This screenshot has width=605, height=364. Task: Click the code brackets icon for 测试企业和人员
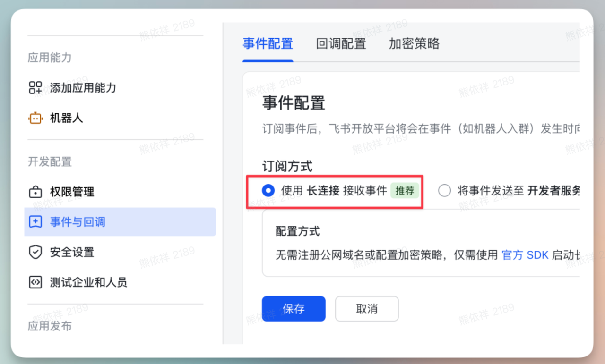(35, 282)
